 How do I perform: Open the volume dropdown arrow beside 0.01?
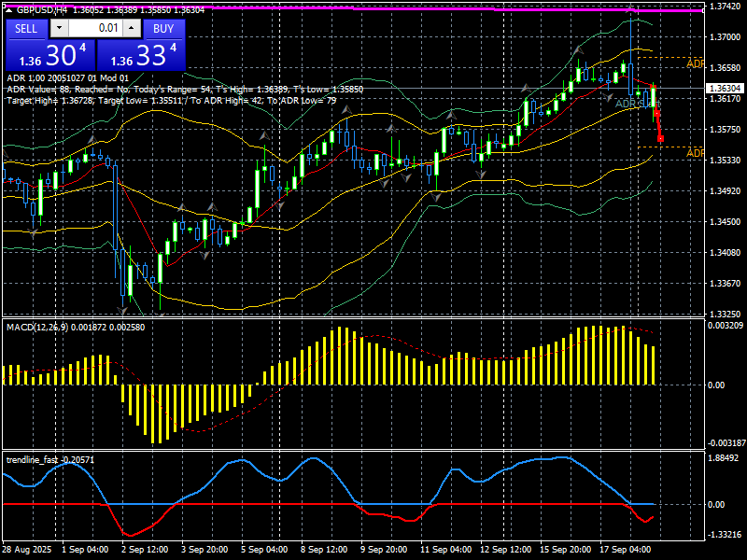click(59, 28)
